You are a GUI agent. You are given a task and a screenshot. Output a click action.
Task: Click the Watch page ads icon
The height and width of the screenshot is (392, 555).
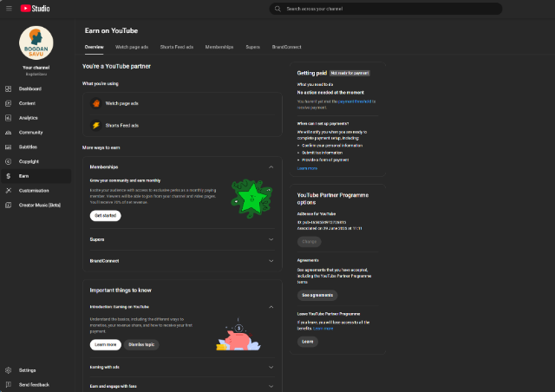pos(96,103)
